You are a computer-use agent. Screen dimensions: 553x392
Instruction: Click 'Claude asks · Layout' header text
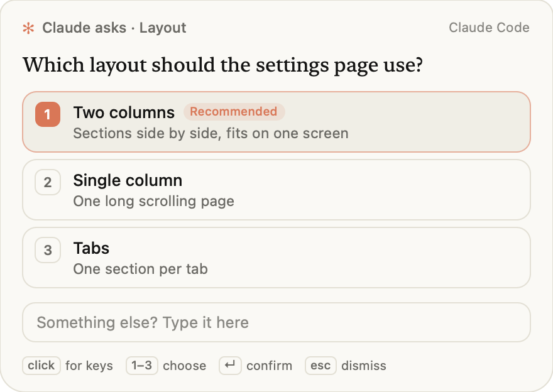pyautogui.click(x=114, y=28)
